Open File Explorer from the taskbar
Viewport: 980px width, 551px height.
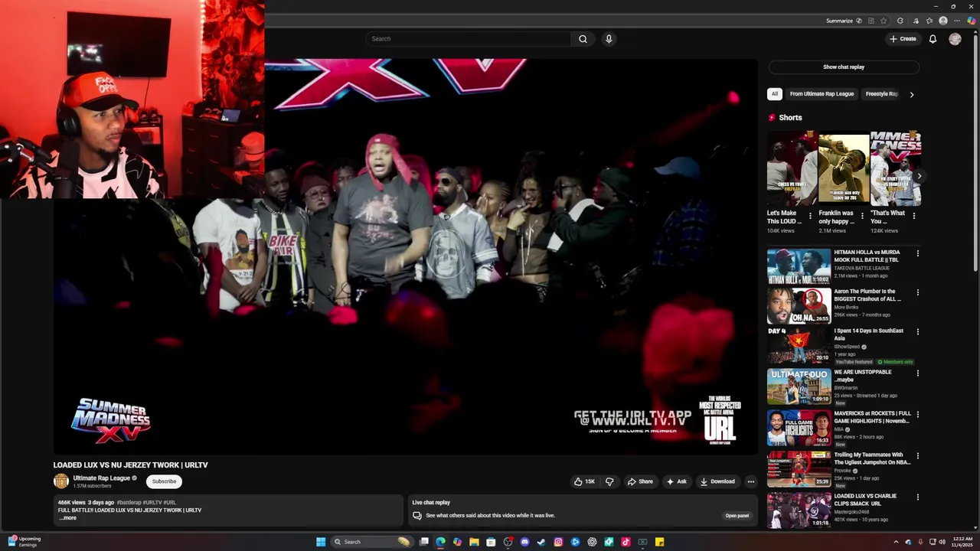(474, 542)
